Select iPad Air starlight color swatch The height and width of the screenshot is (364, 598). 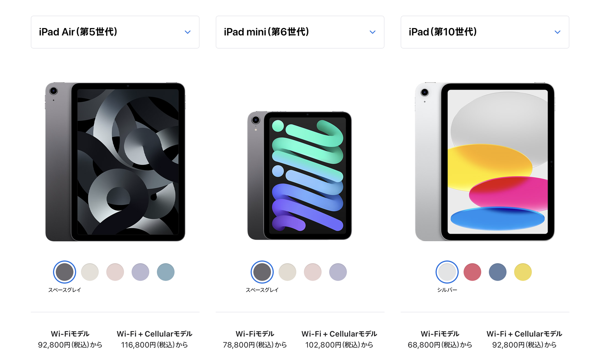[90, 272]
